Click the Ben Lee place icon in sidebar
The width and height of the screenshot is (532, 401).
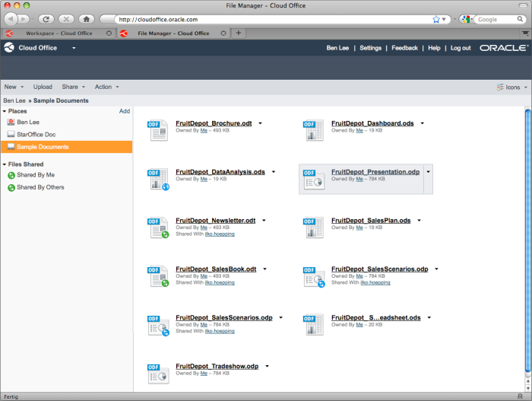(11, 122)
